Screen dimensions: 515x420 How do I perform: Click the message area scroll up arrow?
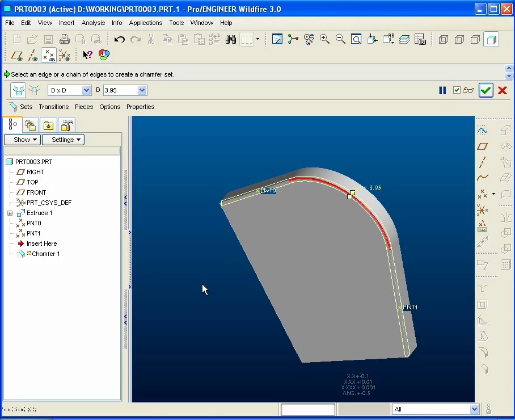[509, 68]
